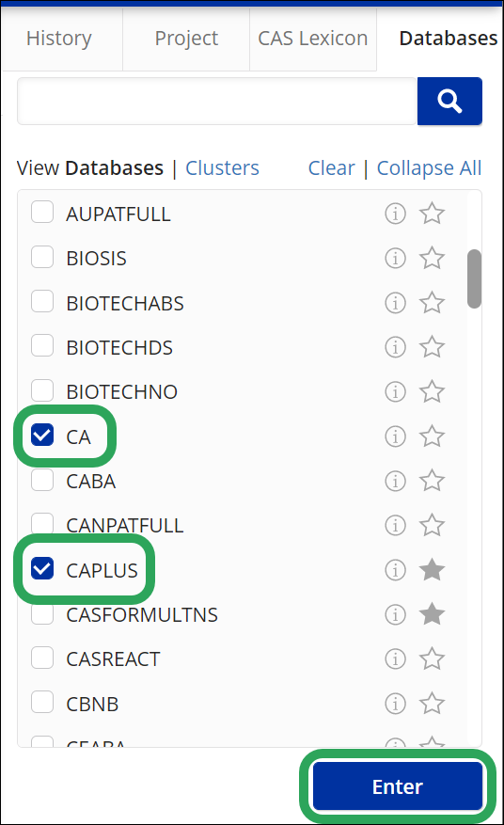504x825 pixels.
Task: Click inside the database search field
Action: pyautogui.click(x=217, y=101)
